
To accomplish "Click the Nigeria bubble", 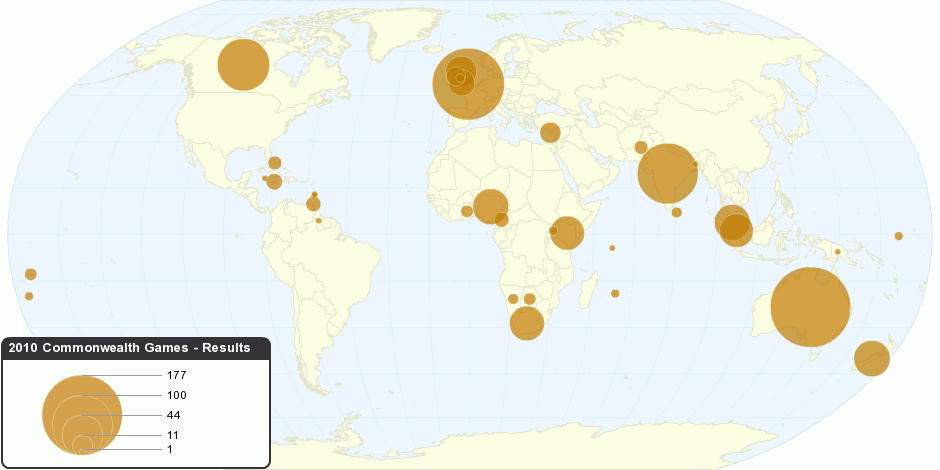I will click(491, 205).
